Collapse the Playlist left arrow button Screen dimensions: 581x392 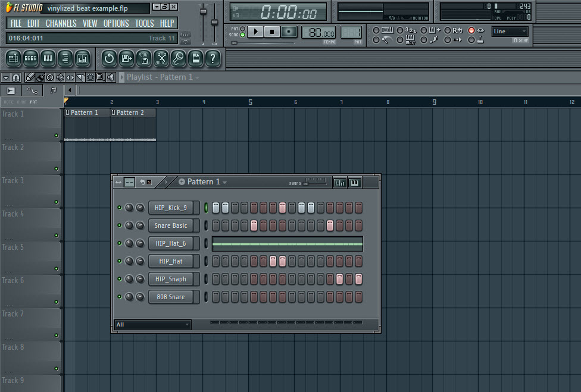coord(70,90)
